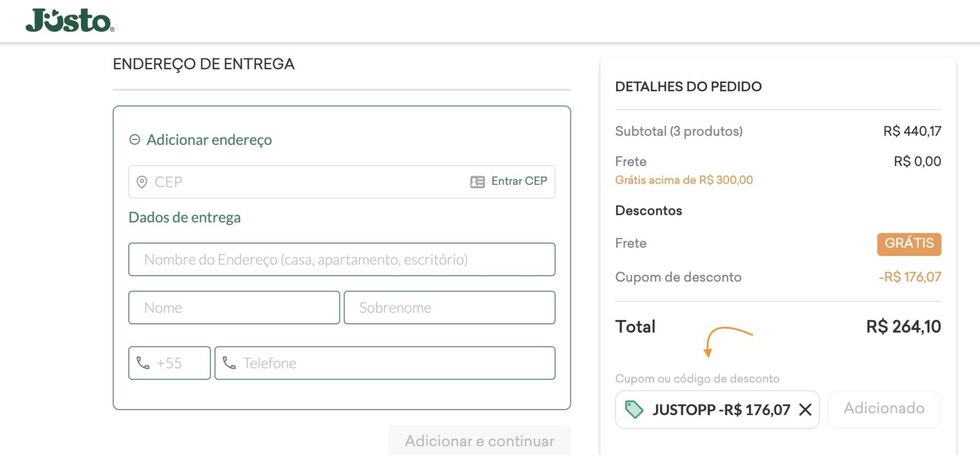980x455 pixels.
Task: Click into the Nome field
Action: 234,307
